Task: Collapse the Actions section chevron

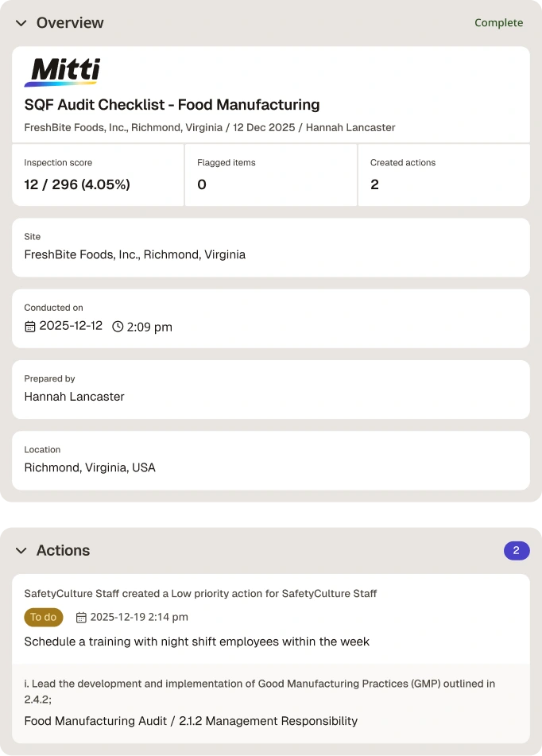Action: point(21,550)
